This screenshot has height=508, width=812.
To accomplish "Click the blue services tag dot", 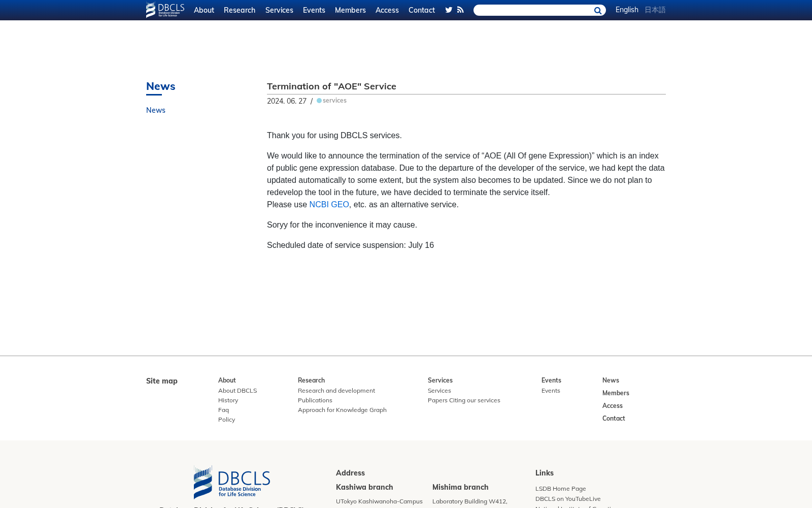I will pos(319,101).
